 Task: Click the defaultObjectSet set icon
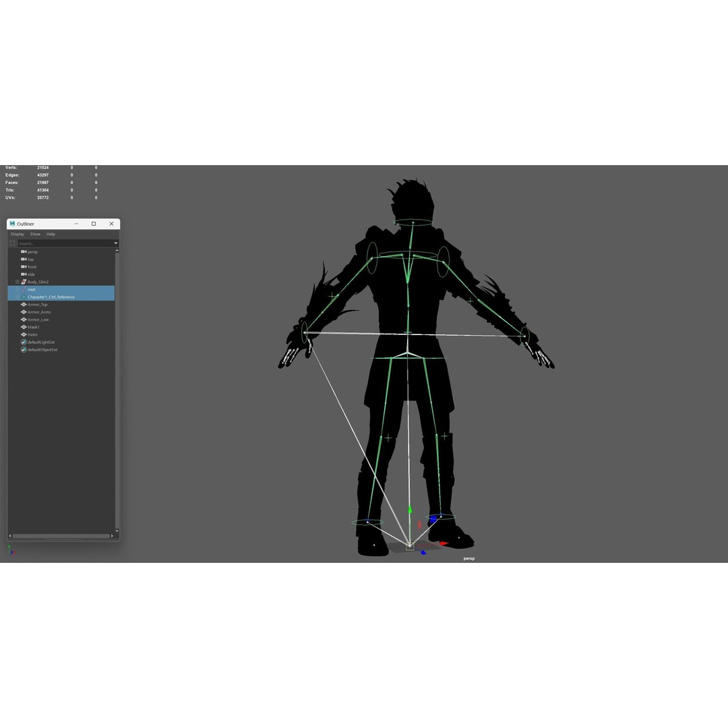tap(24, 350)
